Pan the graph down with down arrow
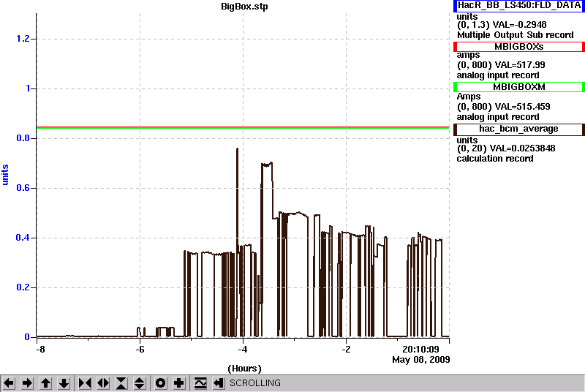 [x=64, y=383]
